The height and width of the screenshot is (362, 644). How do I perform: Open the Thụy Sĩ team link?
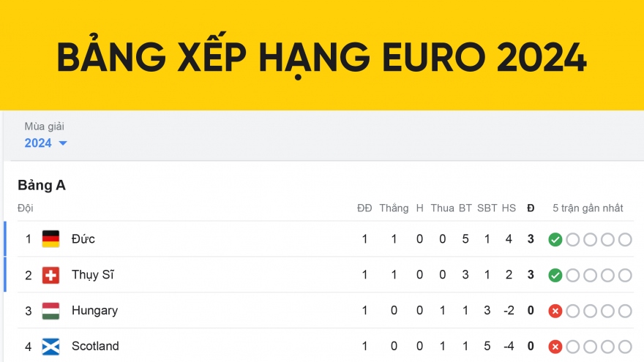point(93,275)
